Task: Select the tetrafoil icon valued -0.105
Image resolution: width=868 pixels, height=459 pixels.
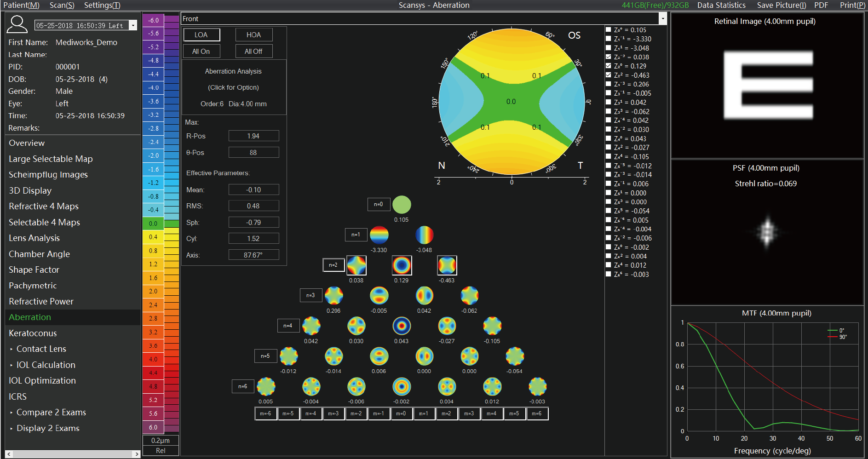Action: click(x=492, y=326)
